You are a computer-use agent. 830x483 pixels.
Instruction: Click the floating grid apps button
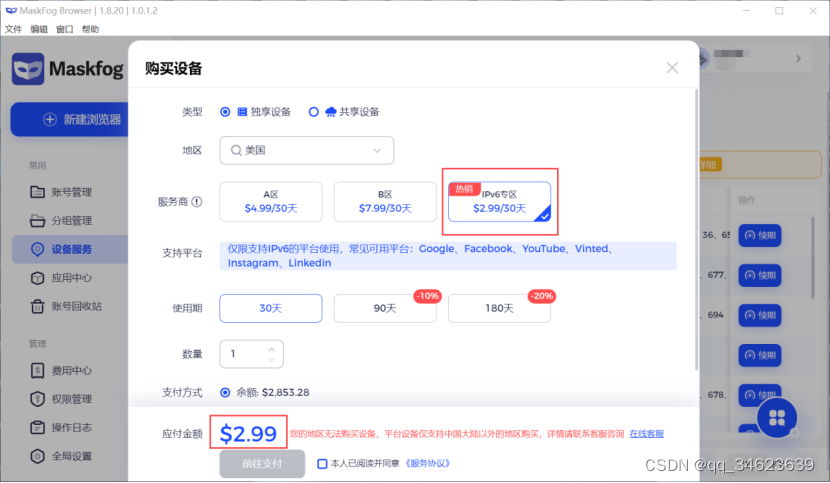point(777,418)
